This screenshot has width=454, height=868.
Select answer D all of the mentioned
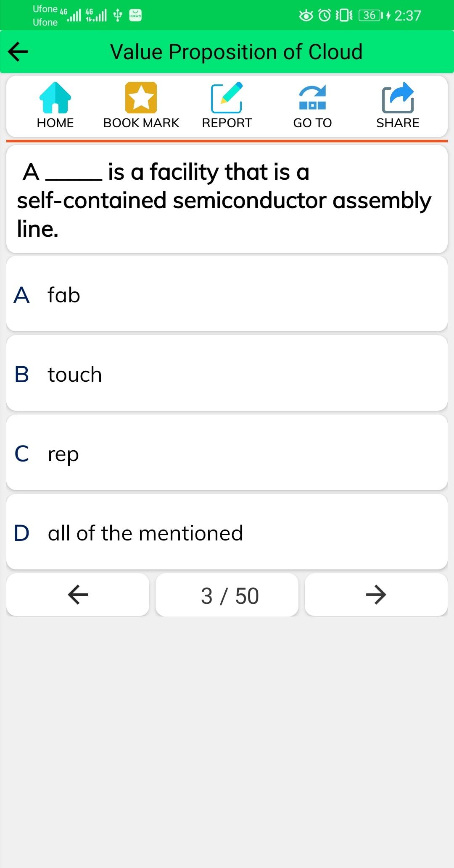click(x=227, y=532)
